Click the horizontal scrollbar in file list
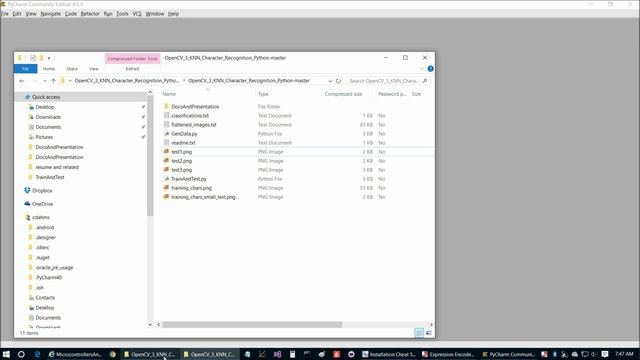The image size is (640, 360). tap(252, 325)
